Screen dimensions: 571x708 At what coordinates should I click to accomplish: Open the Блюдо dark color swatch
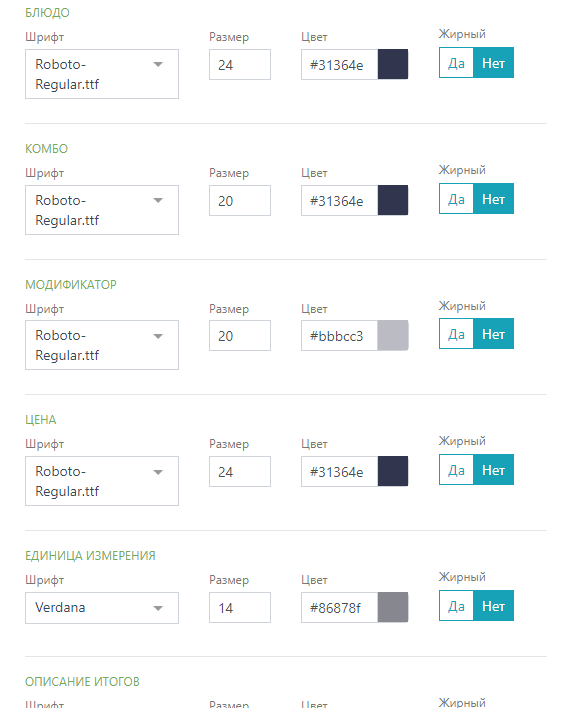point(393,65)
